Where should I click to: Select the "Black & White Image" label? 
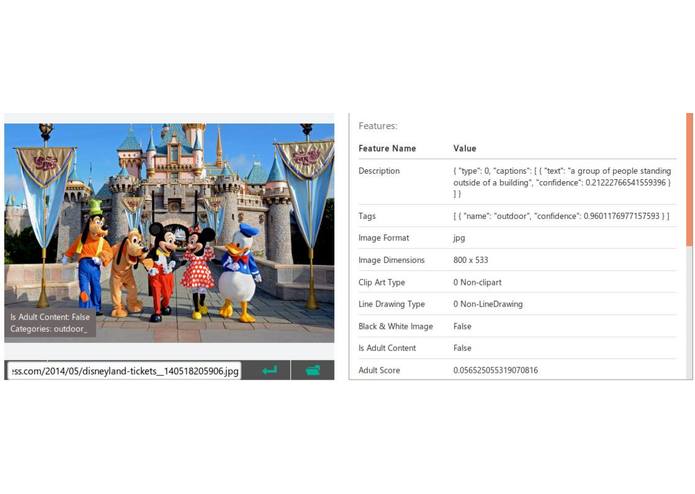(395, 327)
